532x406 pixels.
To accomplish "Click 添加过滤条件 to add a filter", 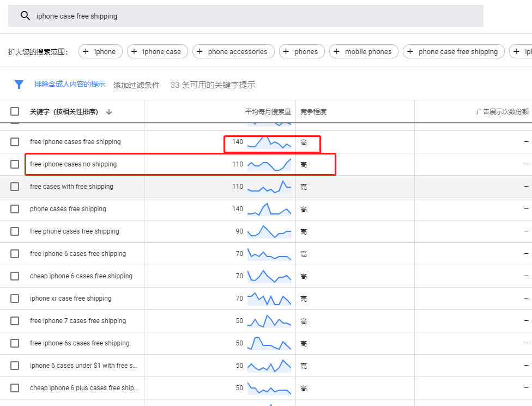I will (136, 85).
